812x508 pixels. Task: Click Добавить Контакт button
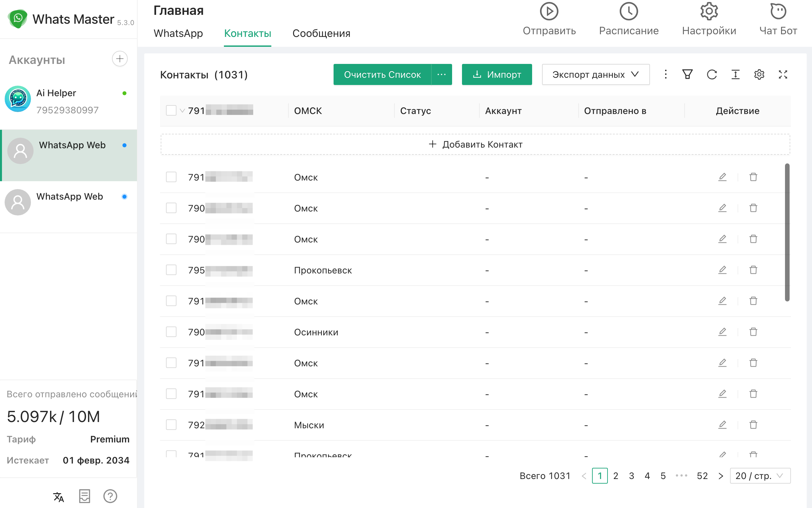pyautogui.click(x=475, y=144)
